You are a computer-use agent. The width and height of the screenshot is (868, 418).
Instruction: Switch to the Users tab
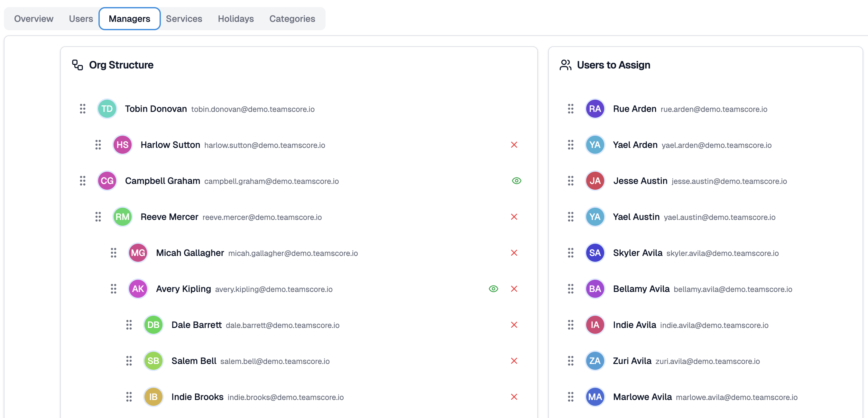(81, 19)
